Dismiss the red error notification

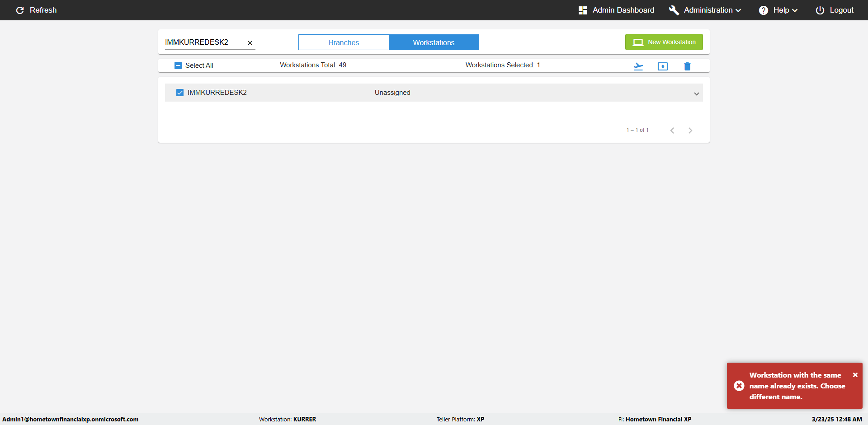pos(855,375)
